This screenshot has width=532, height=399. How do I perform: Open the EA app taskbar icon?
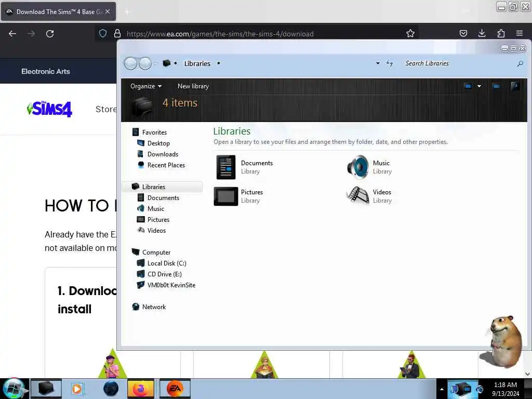(x=175, y=389)
